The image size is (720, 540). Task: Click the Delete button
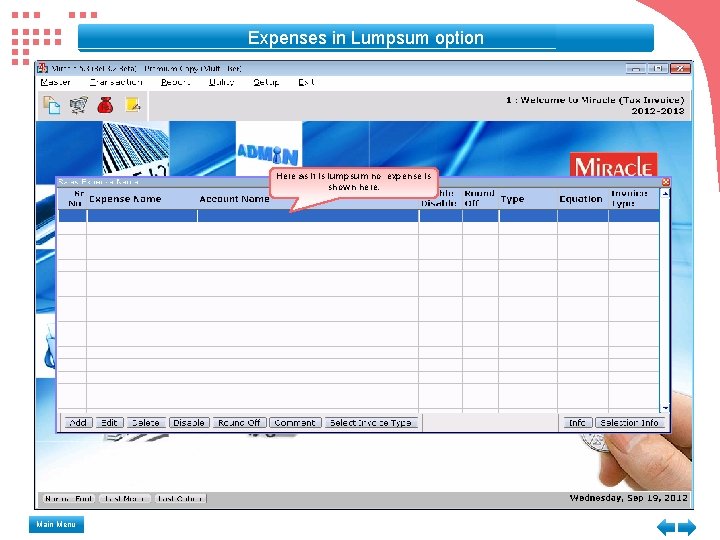click(146, 422)
